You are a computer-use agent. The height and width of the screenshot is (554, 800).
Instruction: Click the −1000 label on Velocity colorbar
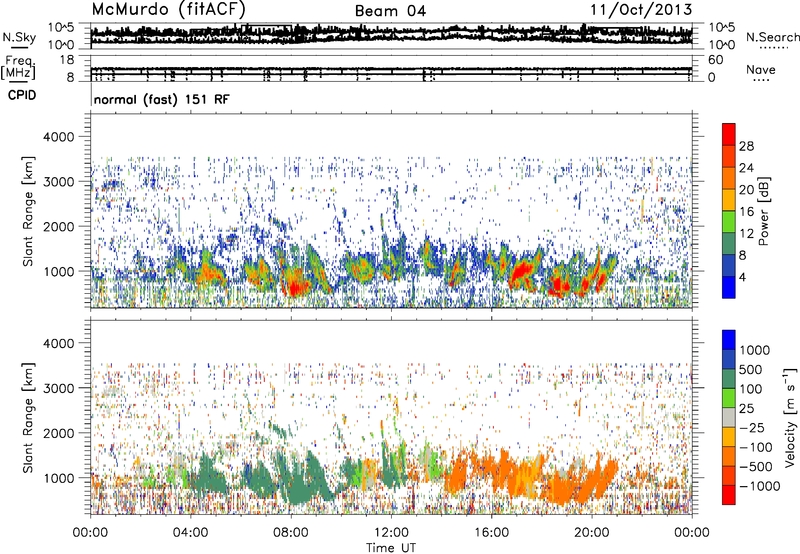click(760, 486)
